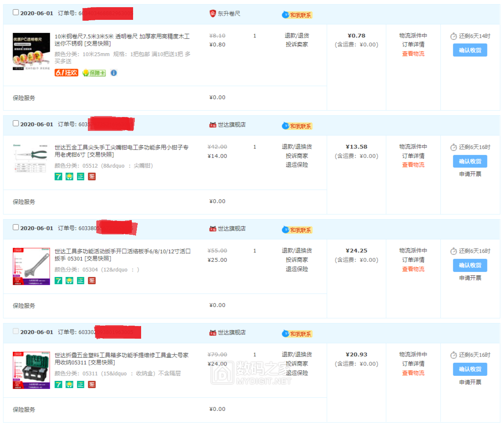Click the 6.1狂欢 promotion badge

66,73
